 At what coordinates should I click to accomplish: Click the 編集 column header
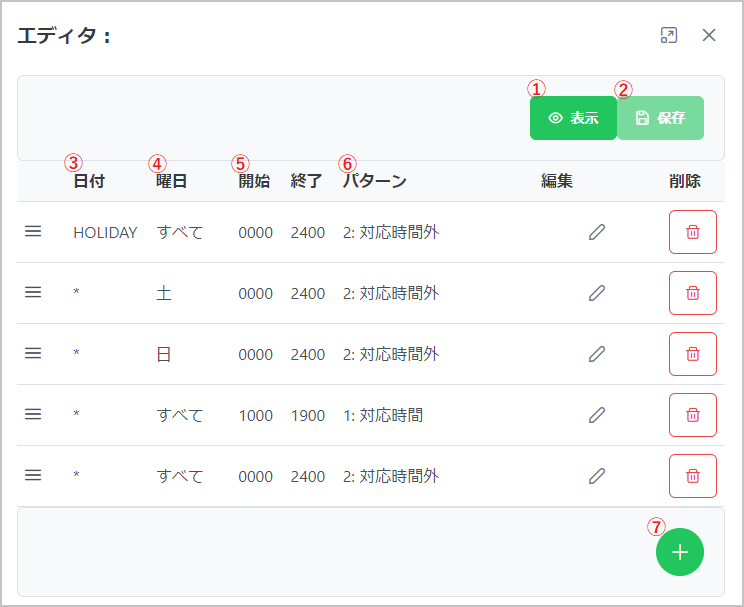click(557, 181)
